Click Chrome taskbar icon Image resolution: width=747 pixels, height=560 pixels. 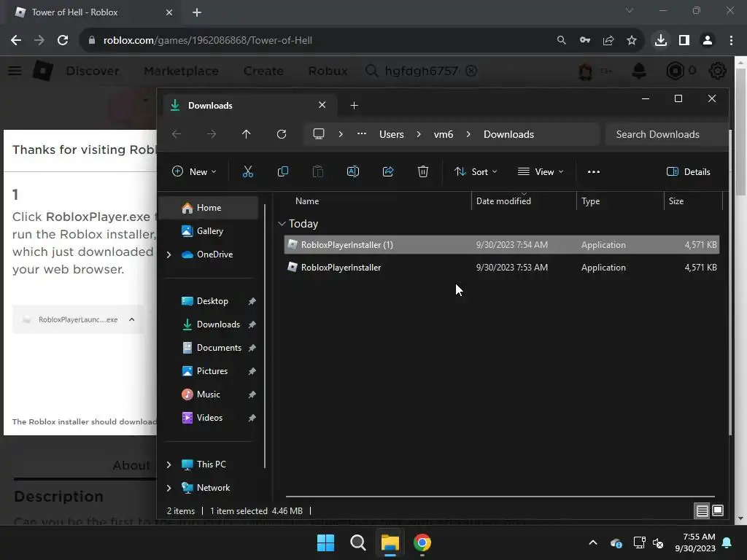tap(422, 542)
